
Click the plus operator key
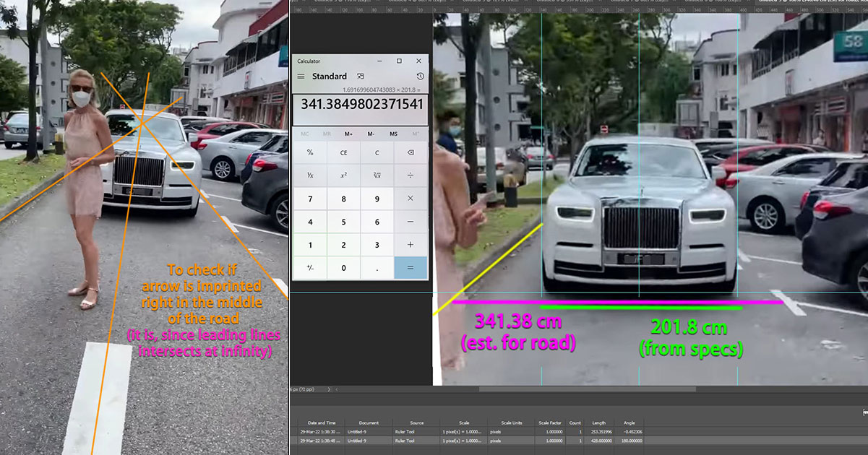(410, 245)
